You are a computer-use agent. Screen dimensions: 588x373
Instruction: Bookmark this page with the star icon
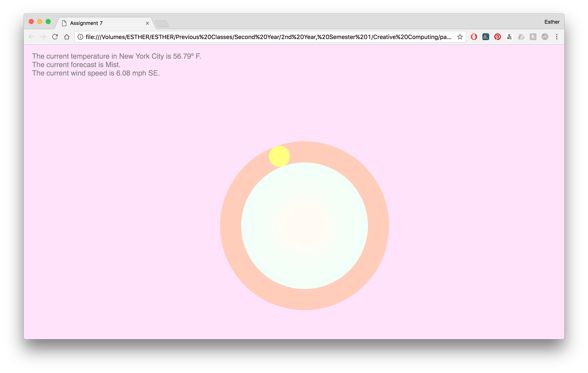(460, 37)
